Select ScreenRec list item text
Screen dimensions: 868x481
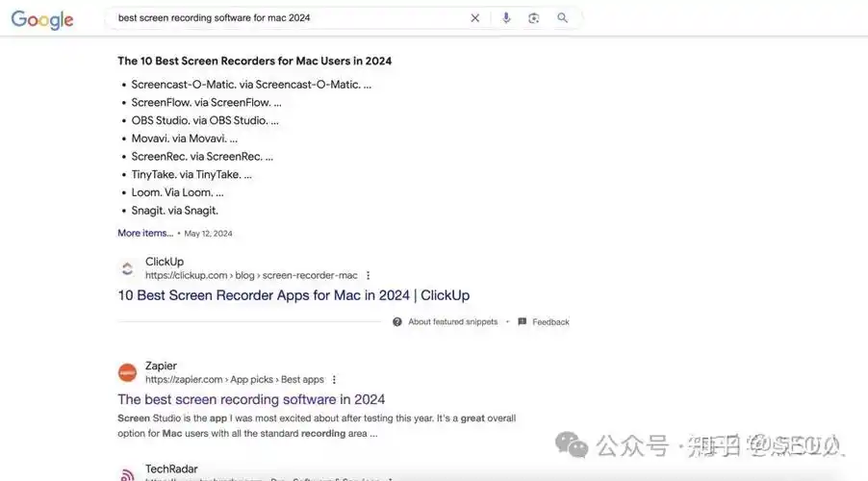(x=202, y=156)
